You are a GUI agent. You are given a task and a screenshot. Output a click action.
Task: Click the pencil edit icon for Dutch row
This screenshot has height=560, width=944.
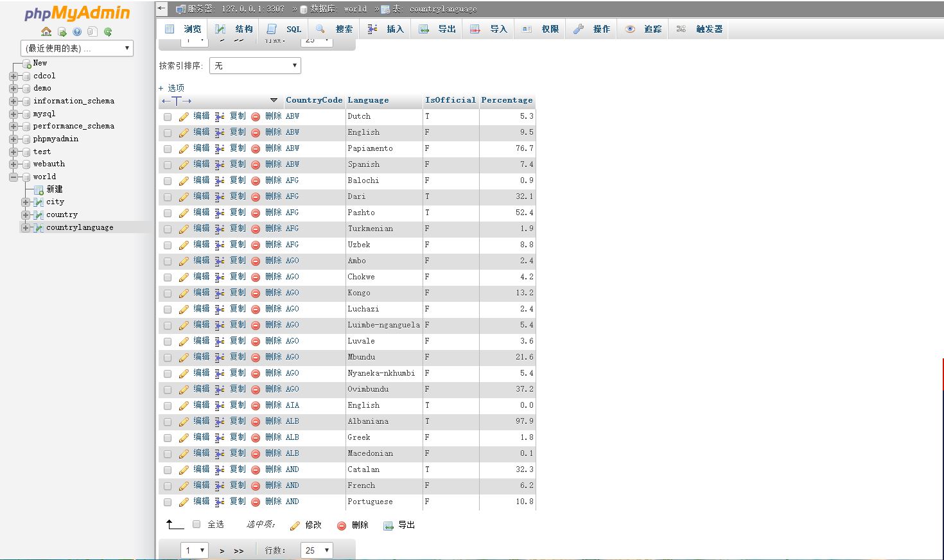(184, 116)
